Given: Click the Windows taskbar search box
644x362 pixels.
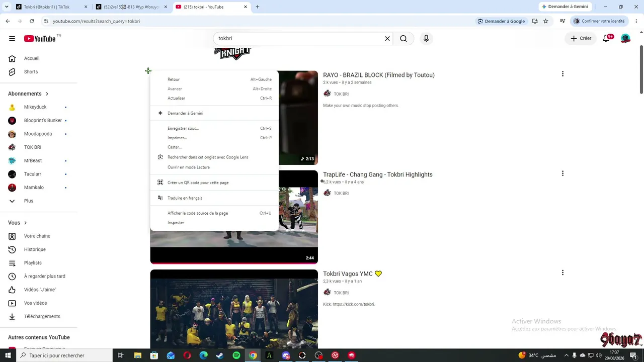Looking at the screenshot, I should [64, 355].
